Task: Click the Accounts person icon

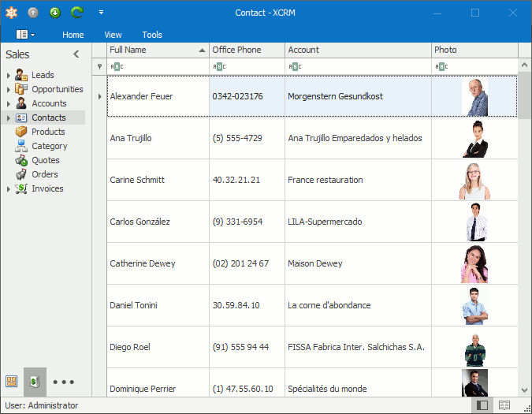Action: [21, 103]
